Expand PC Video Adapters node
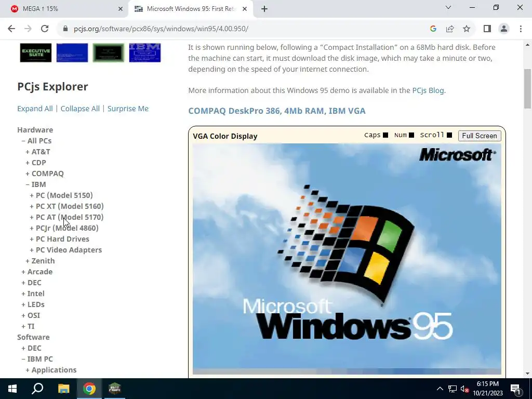532x399 pixels. [x=66, y=250]
